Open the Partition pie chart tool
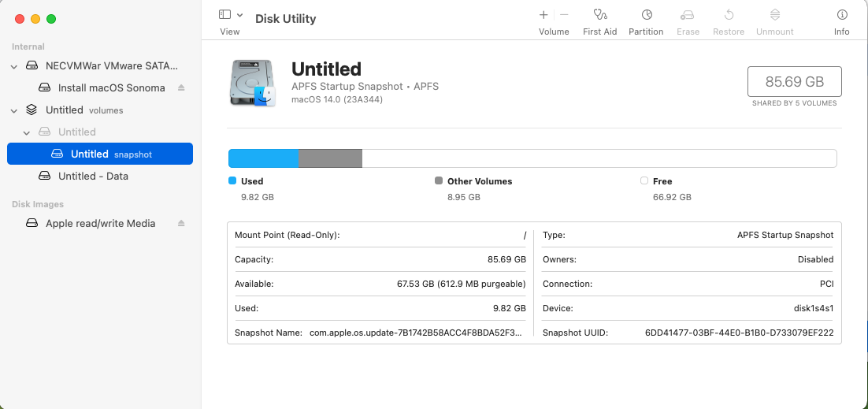 647,15
